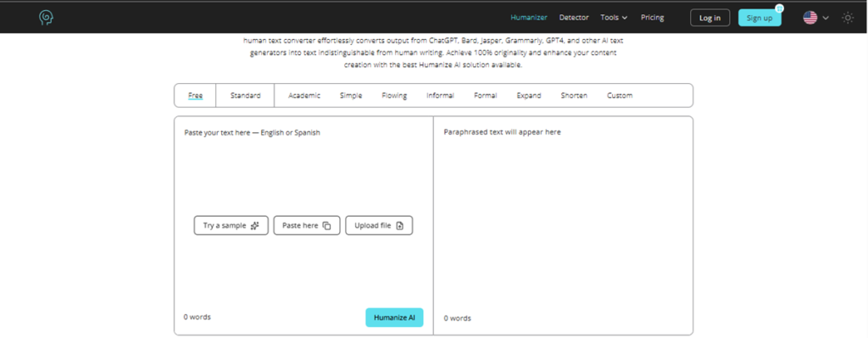Click the site logo in the header
This screenshot has height=338, width=868.
pos(46,18)
